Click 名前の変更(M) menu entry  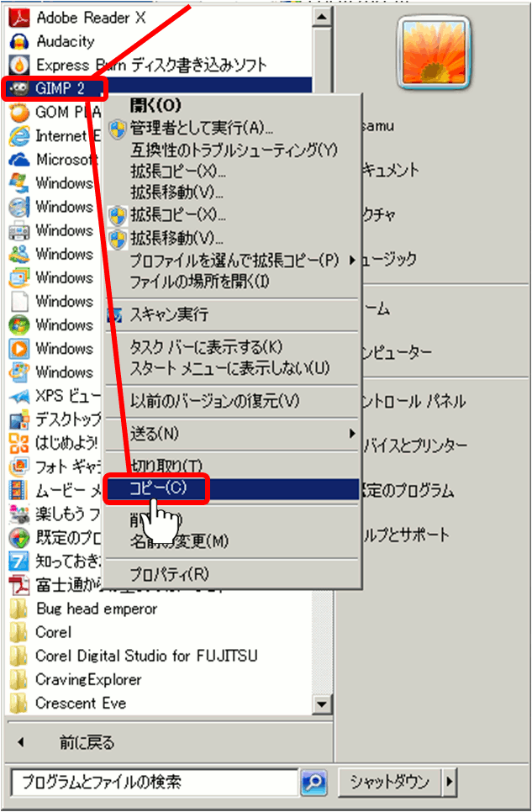180,541
